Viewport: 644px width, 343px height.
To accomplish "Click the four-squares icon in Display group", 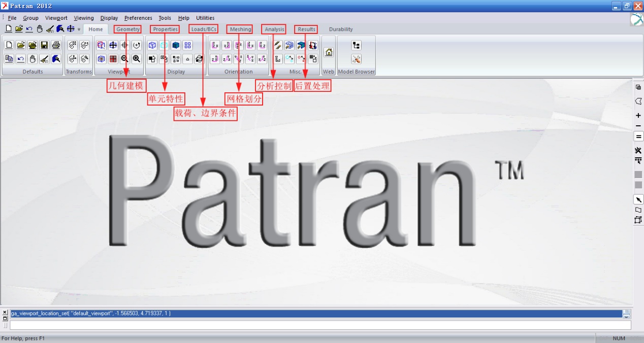I will [x=187, y=45].
